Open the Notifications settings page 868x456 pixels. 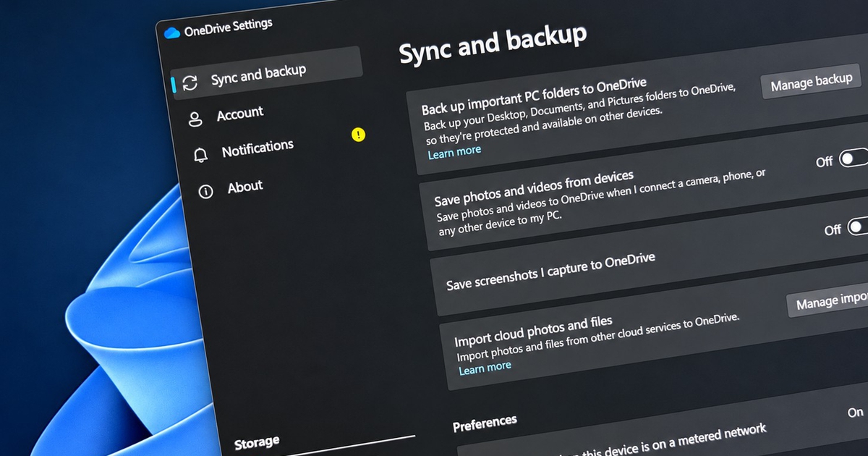click(x=258, y=148)
